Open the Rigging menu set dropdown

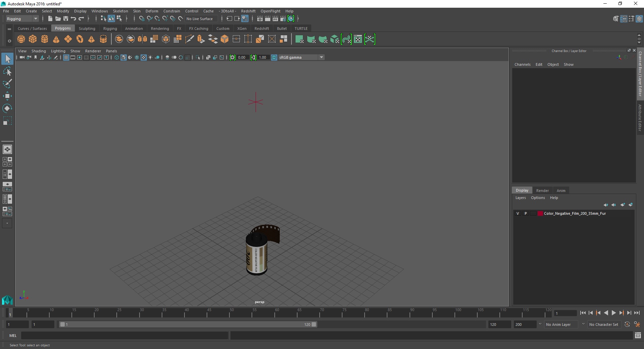(22, 19)
